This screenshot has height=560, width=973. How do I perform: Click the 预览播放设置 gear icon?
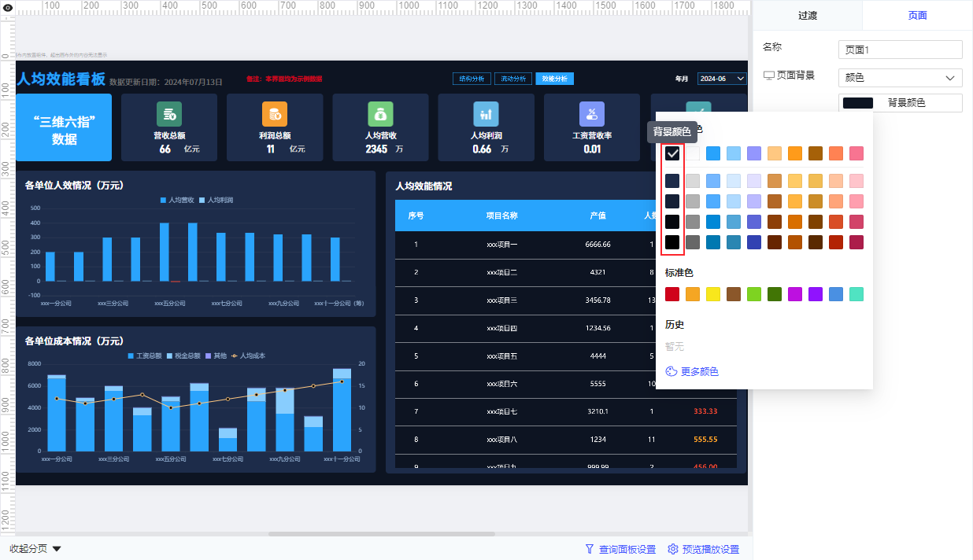click(x=673, y=549)
